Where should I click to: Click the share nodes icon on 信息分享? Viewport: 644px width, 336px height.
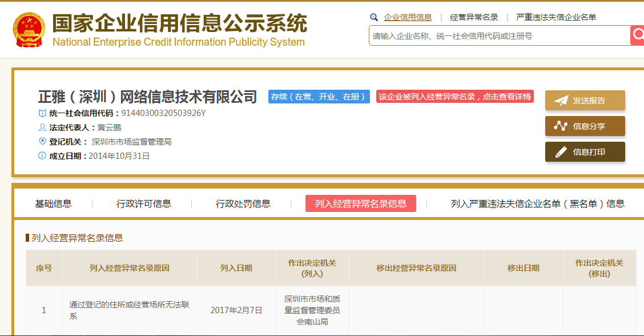[561, 126]
